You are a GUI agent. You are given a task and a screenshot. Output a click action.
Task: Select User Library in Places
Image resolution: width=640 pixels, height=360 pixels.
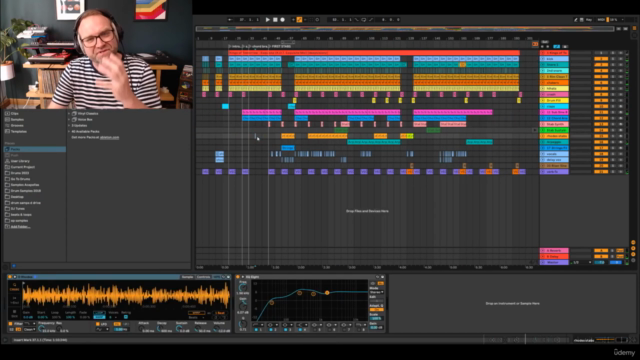(x=20, y=161)
